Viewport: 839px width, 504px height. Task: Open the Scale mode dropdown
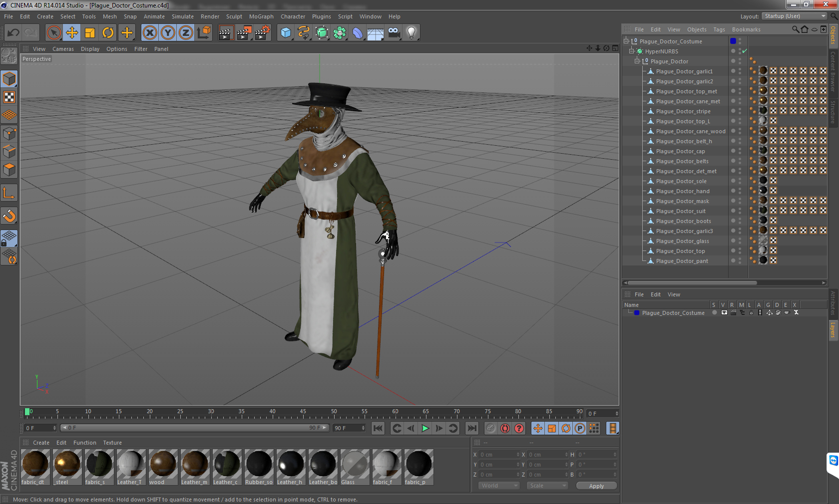(x=547, y=486)
